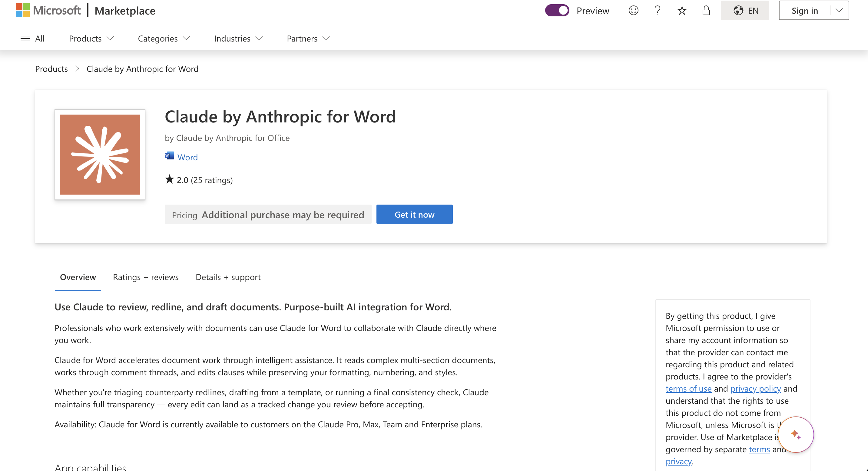This screenshot has width=868, height=471.
Task: Click the Sign in button
Action: coord(804,10)
